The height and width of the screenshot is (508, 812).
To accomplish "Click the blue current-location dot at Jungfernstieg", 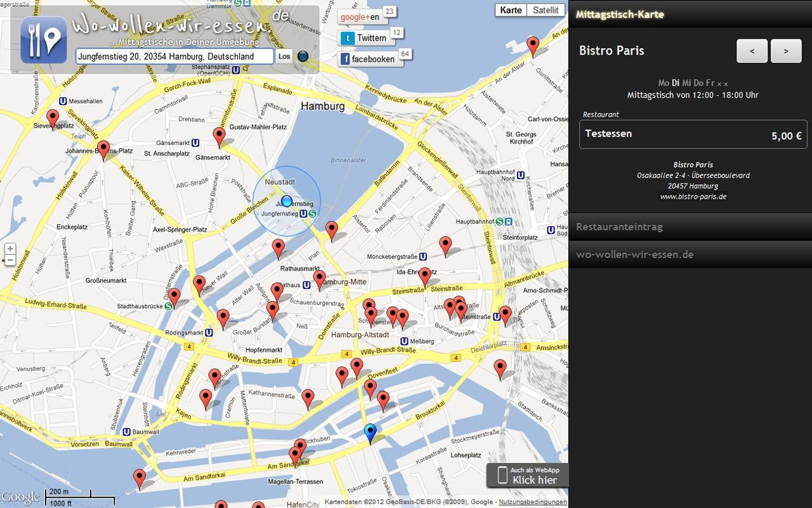I will pyautogui.click(x=287, y=201).
